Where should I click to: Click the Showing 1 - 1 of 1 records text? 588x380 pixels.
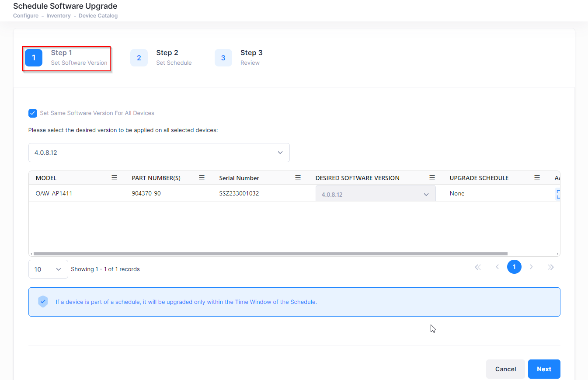click(x=105, y=269)
